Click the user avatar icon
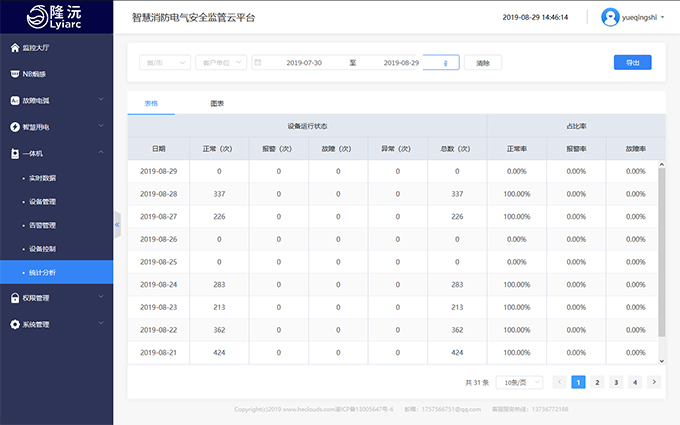This screenshot has height=425, width=680. [610, 17]
